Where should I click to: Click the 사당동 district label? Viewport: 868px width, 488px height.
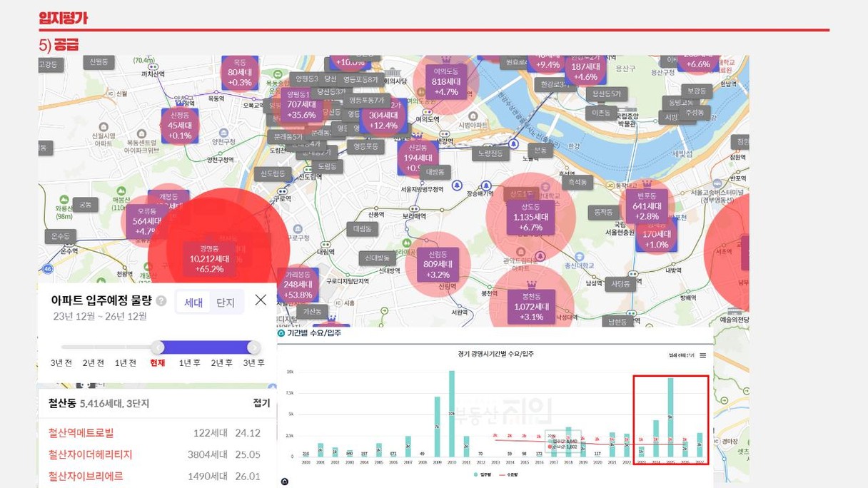620,284
